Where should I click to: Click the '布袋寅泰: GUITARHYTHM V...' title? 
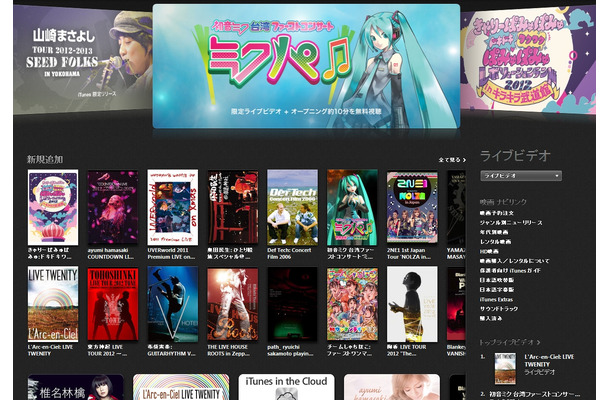click(170, 350)
